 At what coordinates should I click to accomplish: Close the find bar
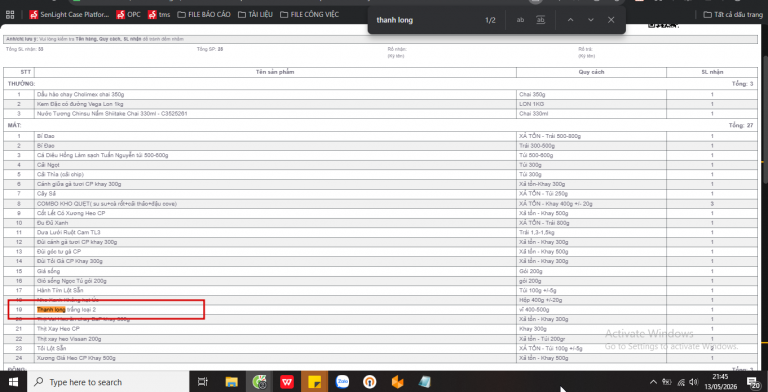pyautogui.click(x=611, y=20)
